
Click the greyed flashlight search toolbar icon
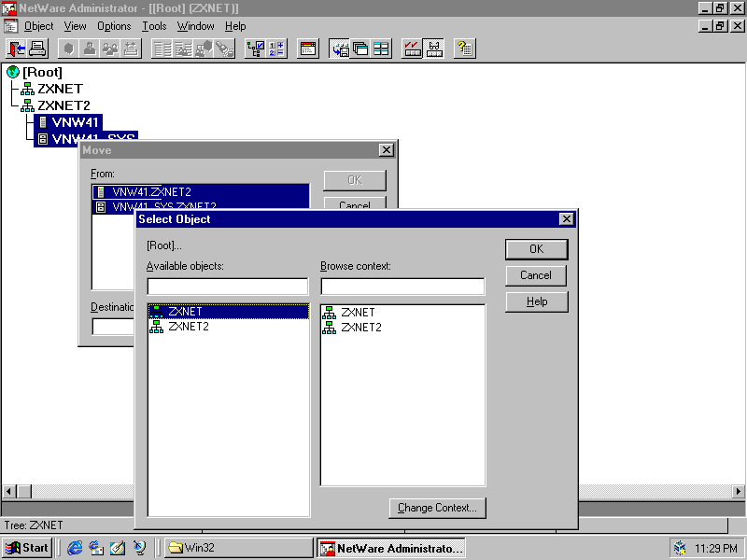tap(225, 49)
